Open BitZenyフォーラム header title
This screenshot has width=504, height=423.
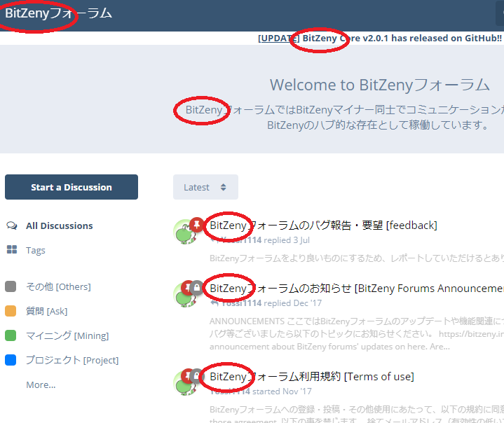pos(58,13)
